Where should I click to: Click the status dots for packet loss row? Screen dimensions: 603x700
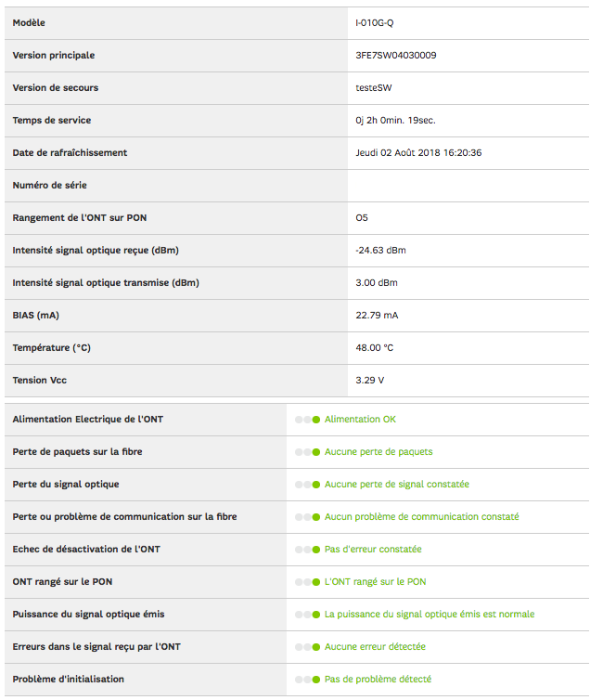coord(307,452)
